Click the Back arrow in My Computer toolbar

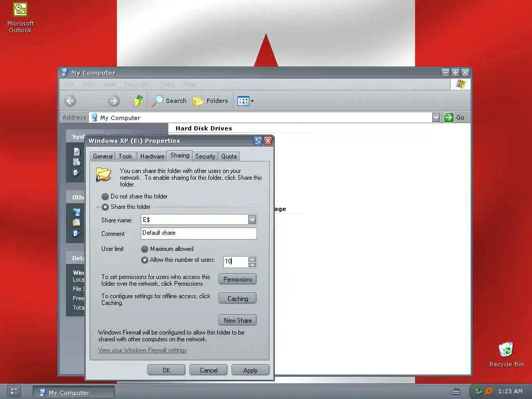tap(70, 101)
